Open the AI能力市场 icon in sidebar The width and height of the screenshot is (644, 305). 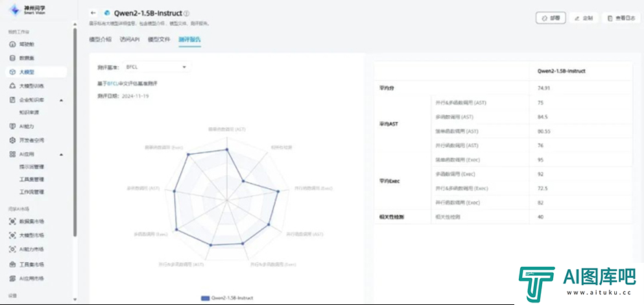coord(12,249)
